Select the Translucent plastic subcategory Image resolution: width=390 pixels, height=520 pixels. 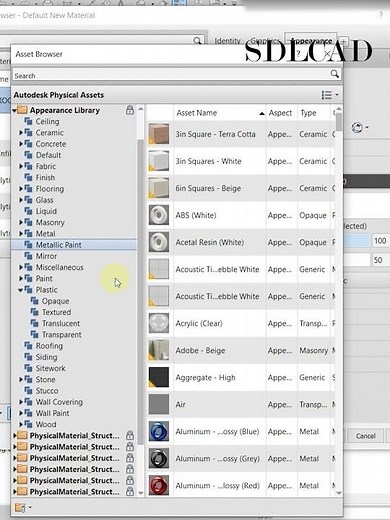[x=60, y=323]
